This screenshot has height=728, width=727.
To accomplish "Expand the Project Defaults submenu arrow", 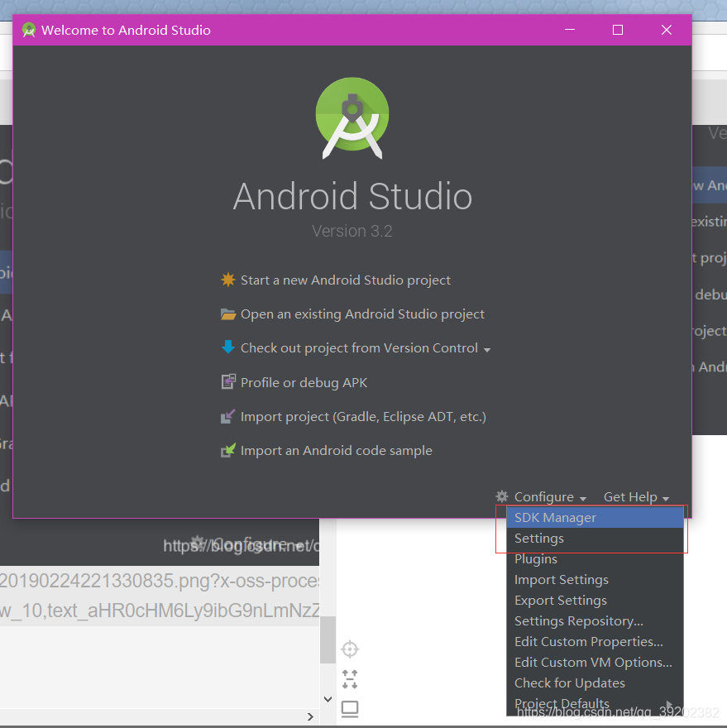I will coord(669,704).
